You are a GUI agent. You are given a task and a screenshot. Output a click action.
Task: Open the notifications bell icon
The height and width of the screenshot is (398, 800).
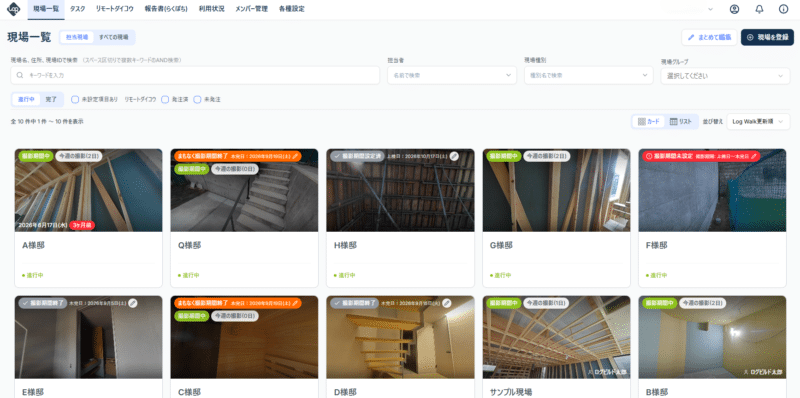[759, 9]
